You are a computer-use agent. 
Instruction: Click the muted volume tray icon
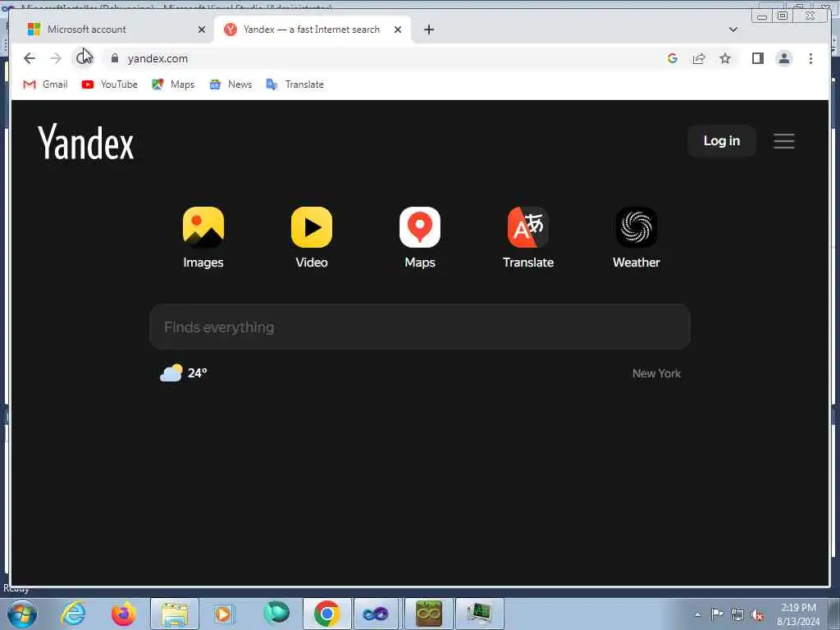(x=757, y=614)
